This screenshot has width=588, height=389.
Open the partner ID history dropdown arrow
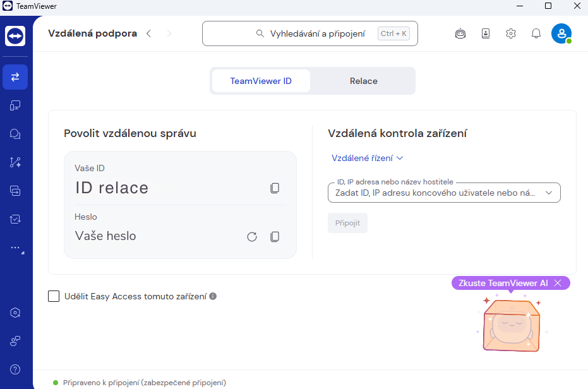pos(549,193)
